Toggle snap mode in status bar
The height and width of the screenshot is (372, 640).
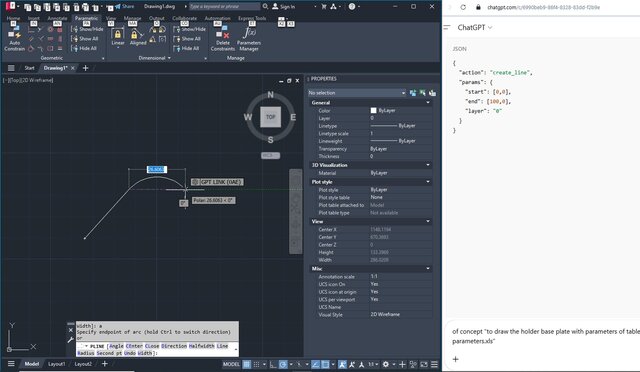(256, 364)
